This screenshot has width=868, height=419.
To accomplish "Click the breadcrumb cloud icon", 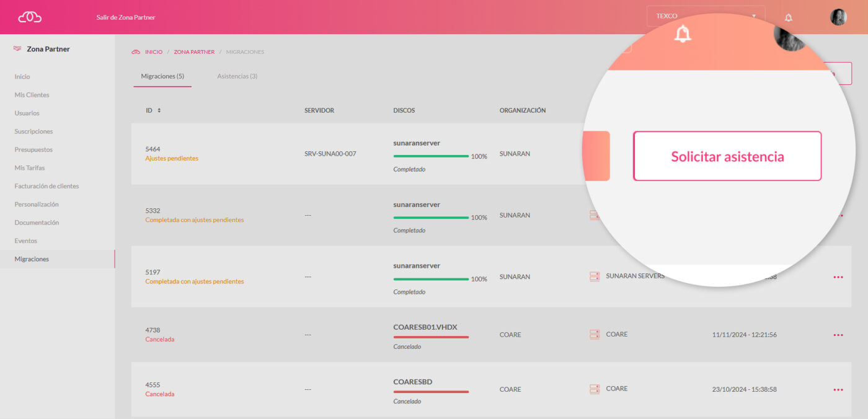I will click(136, 52).
